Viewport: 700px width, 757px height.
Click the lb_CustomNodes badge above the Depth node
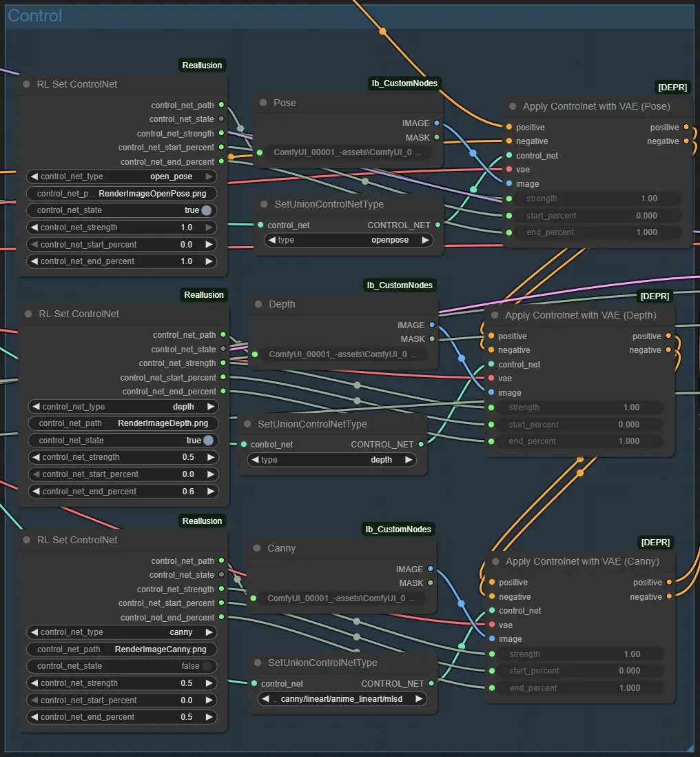tap(400, 285)
